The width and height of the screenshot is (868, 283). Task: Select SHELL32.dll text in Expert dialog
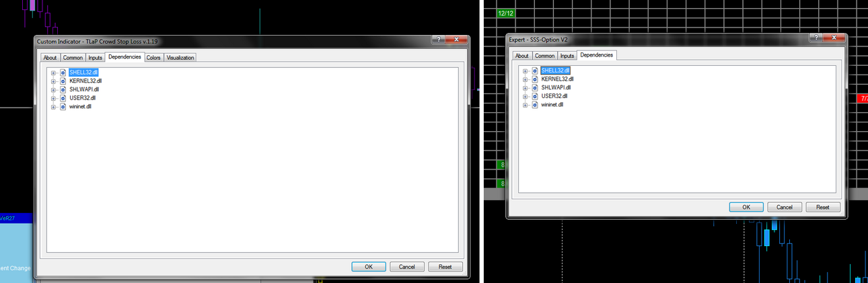(556, 71)
